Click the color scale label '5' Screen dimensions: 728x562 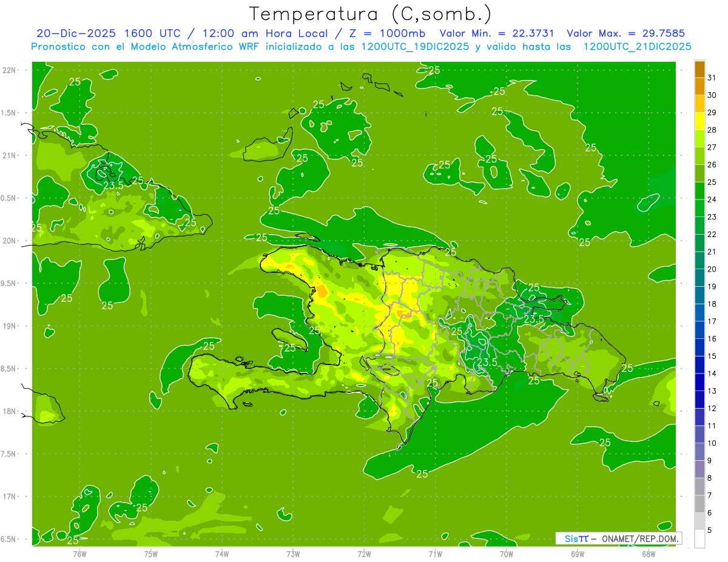tap(710, 530)
